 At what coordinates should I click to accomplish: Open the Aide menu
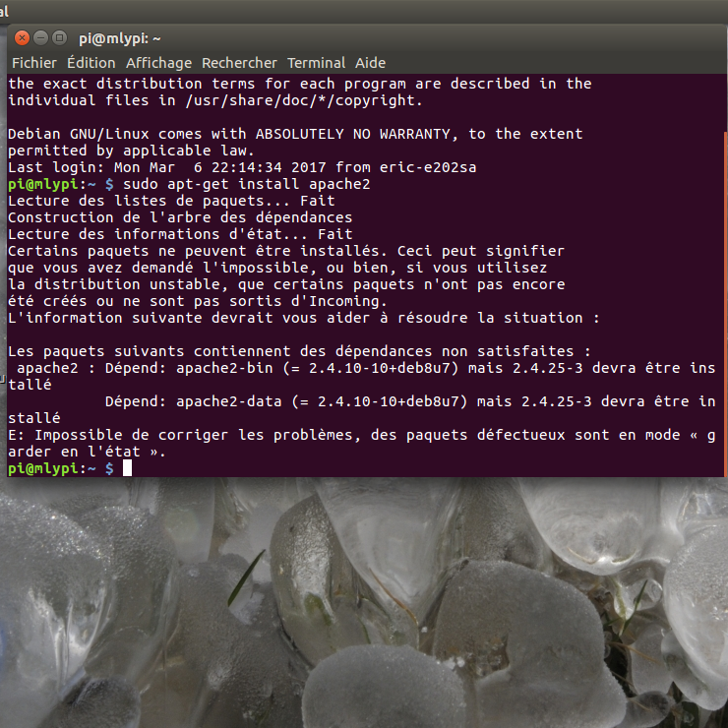[370, 63]
